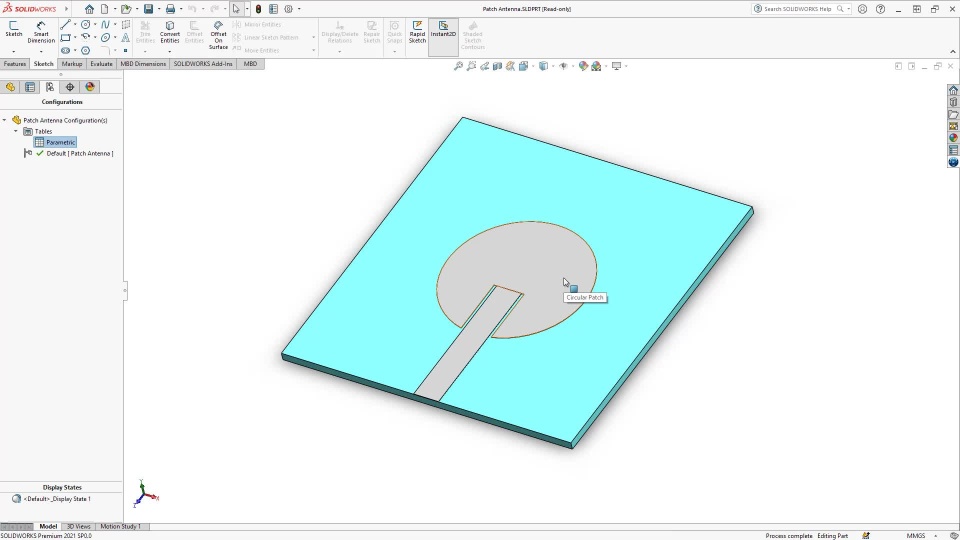The image size is (960, 540).
Task: Switch to the MBD Dimensions tab
Action: click(x=143, y=64)
